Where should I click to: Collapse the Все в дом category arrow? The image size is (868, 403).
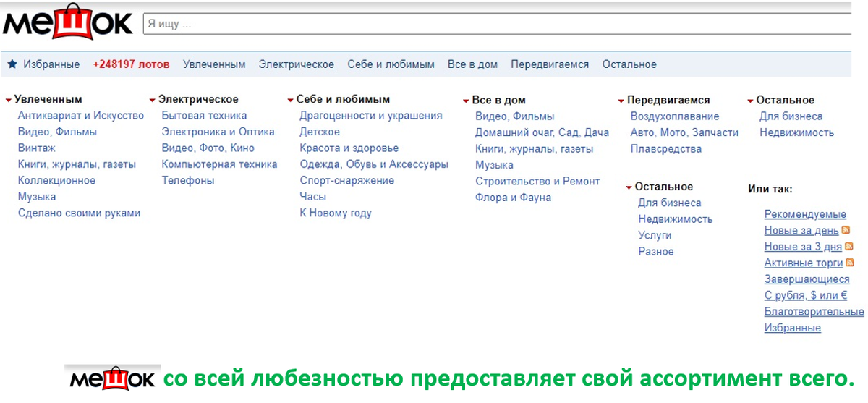tap(466, 101)
